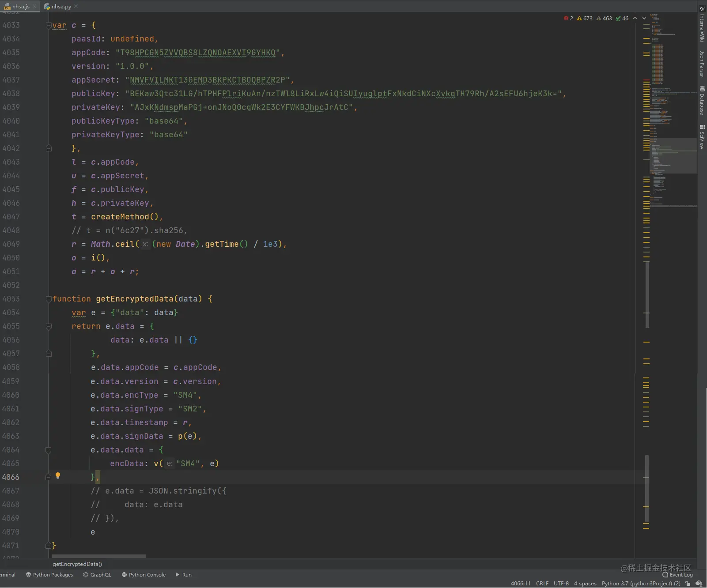Open the Python Packages tool window

click(49, 575)
